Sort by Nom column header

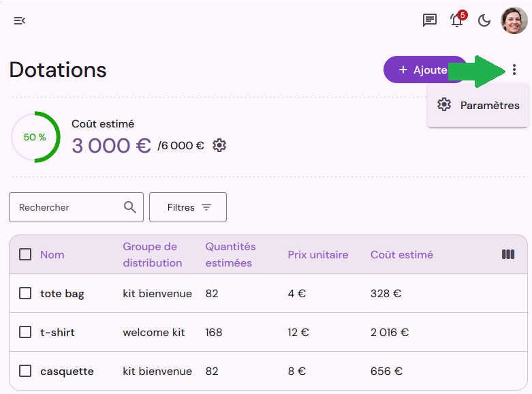click(52, 255)
